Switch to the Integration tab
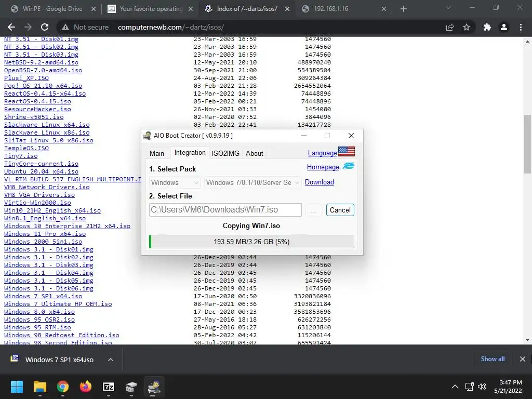This screenshot has height=399, width=532. pyautogui.click(x=190, y=153)
